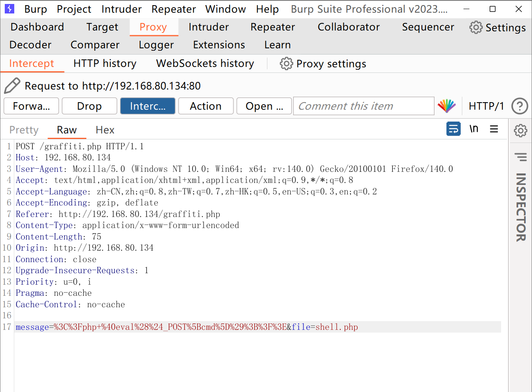Switch to Intruder tool tab
Screen dimensions: 532x392
pyautogui.click(x=209, y=27)
